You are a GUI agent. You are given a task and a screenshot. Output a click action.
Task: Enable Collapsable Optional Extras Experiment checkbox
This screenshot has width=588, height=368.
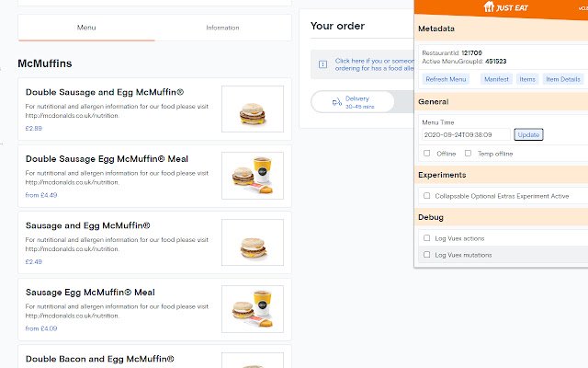(x=426, y=196)
